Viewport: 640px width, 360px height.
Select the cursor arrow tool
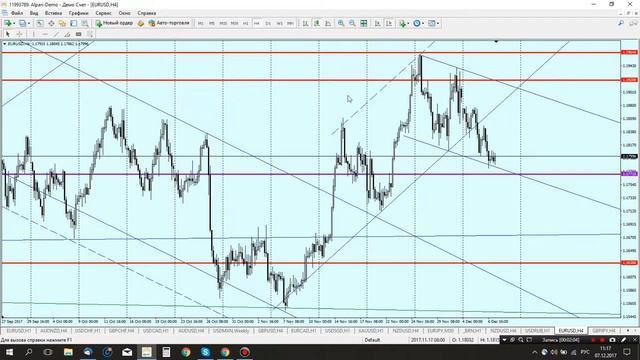[7, 34]
